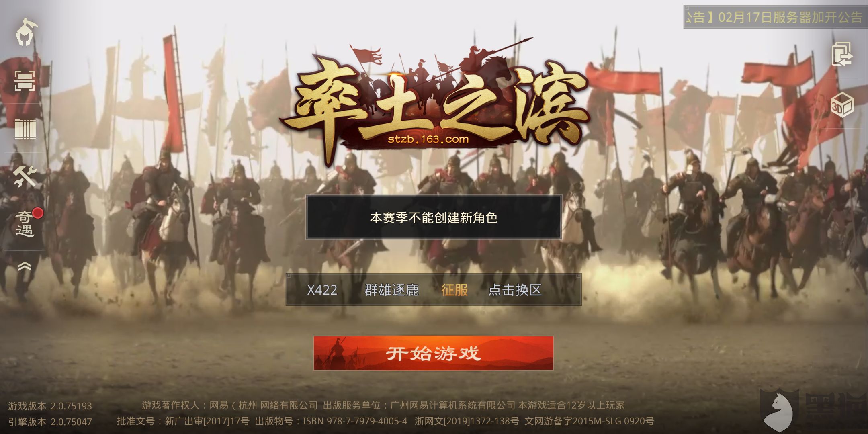Open the 奇遇 encounters icon
Screen dimensions: 868x434
(x=25, y=224)
